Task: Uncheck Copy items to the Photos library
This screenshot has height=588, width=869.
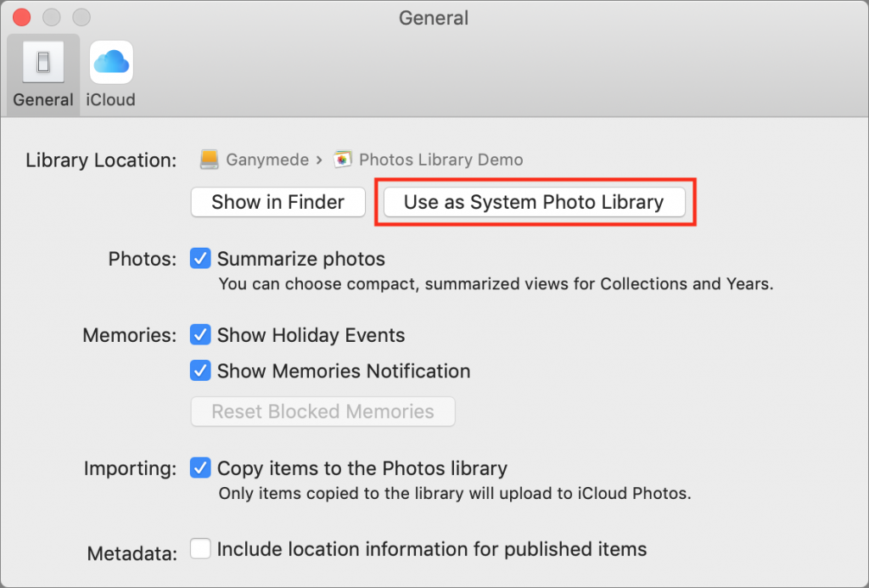Action: click(x=200, y=468)
